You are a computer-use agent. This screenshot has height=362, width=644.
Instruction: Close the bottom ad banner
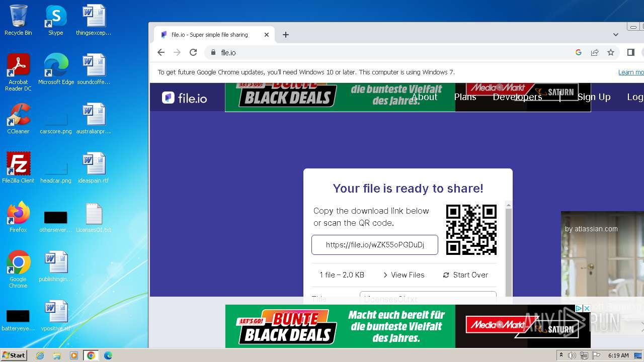pos(586,308)
